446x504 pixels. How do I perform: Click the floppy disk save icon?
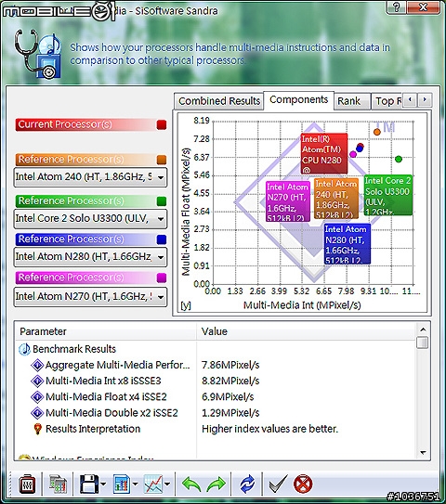(x=89, y=485)
